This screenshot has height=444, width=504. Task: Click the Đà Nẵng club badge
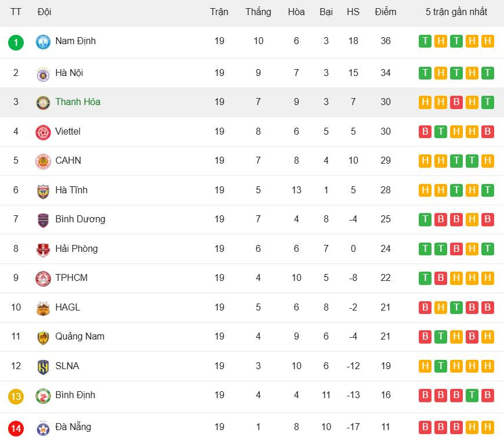(43, 428)
